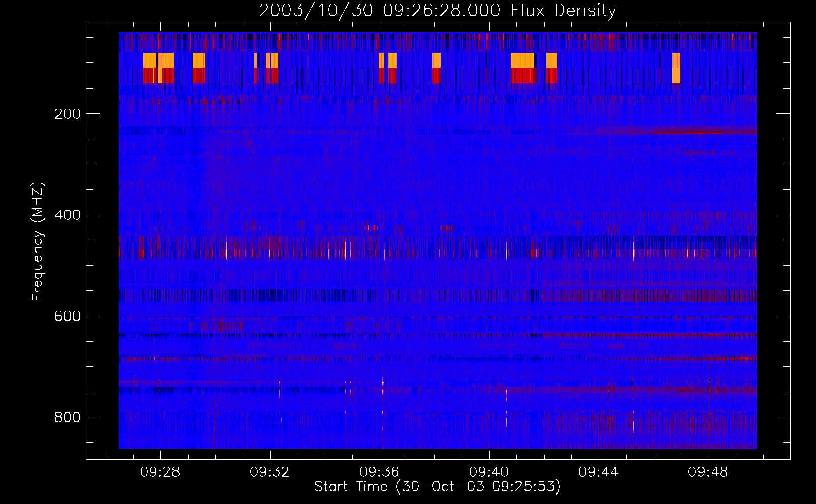Click the 'Start Time (30-Oct-03 09:25:53)' label
Image resolution: width=816 pixels, height=504 pixels.
point(437,487)
